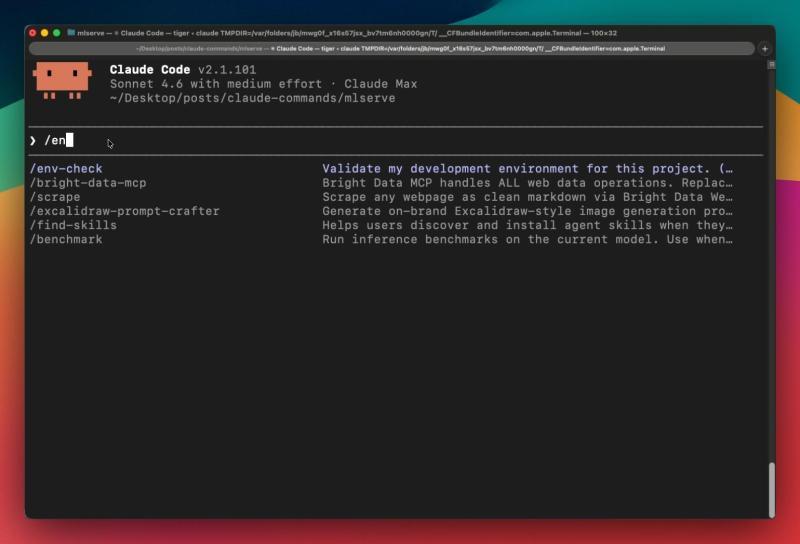The image size is (800, 544).
Task: Click the new tab plus button
Action: point(765,48)
